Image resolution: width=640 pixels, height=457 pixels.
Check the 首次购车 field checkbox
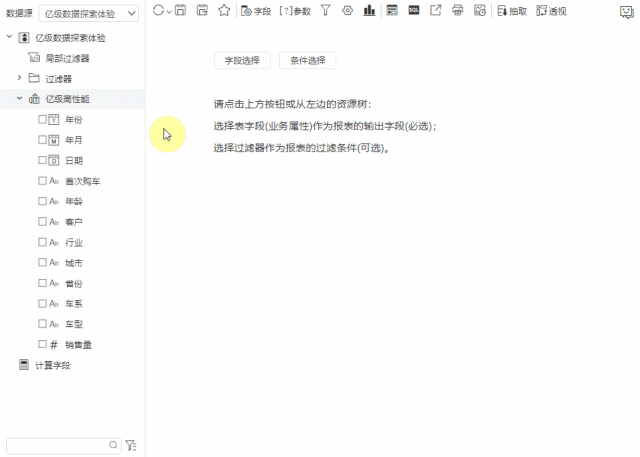(x=42, y=180)
